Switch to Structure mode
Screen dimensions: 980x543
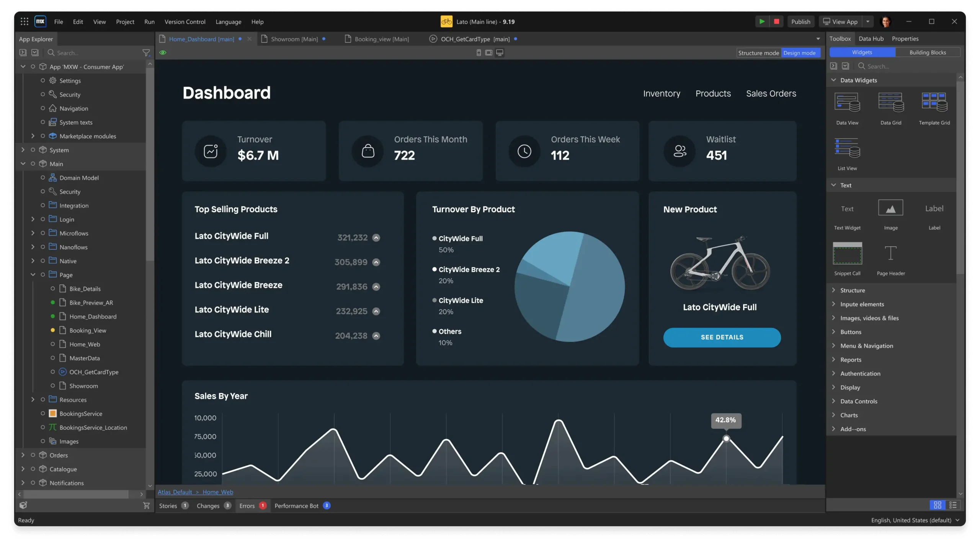(759, 53)
